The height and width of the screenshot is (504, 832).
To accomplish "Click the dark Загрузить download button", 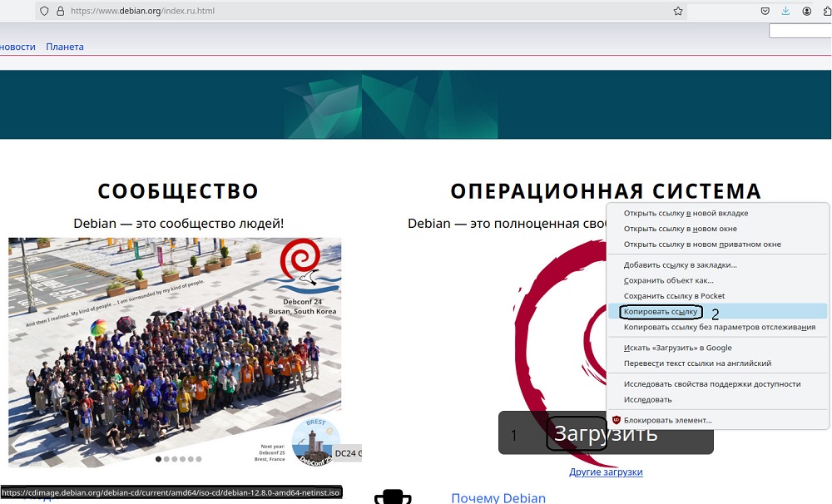I will [x=606, y=433].
